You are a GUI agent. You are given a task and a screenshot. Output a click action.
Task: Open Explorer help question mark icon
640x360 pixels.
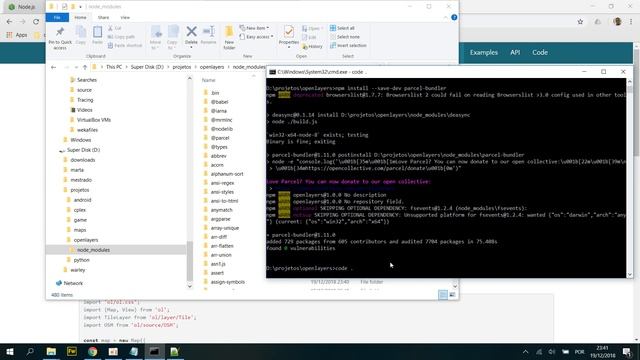point(454,18)
